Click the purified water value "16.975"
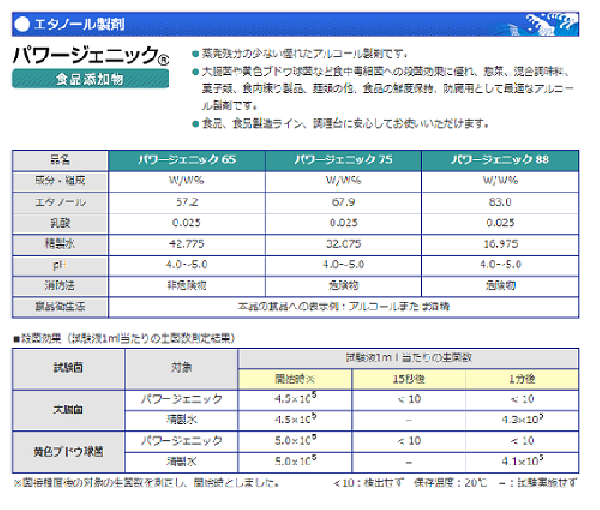The image size is (600, 510). 501,244
